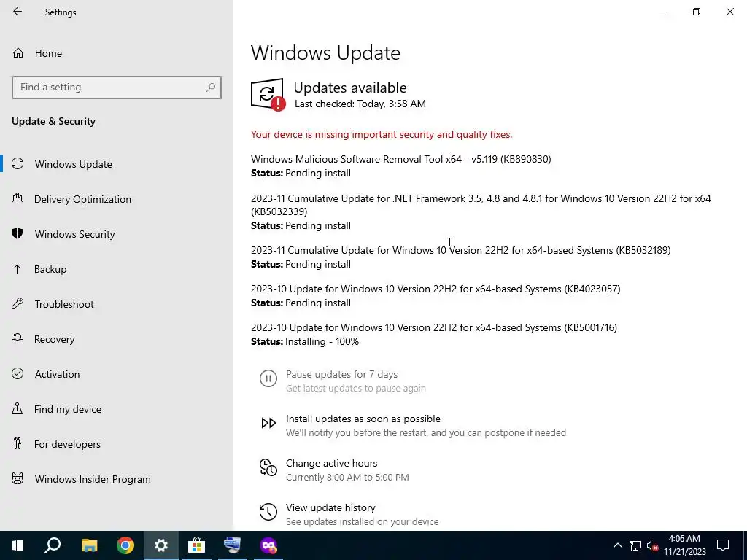747x560 pixels.
Task: Open the notification center
Action: (723, 545)
